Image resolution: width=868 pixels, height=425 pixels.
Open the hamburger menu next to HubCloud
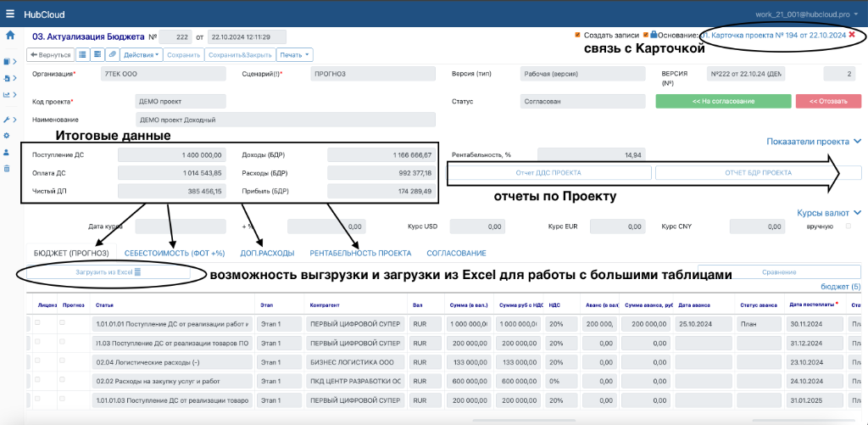(x=10, y=14)
